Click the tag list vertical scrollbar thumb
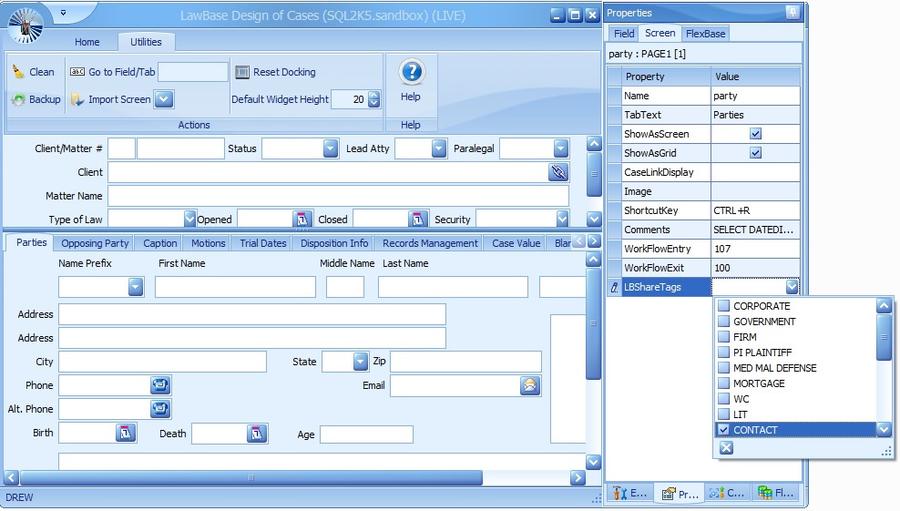The image size is (900, 511). [x=884, y=337]
